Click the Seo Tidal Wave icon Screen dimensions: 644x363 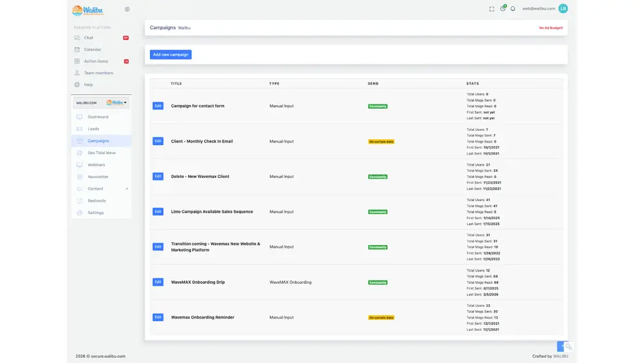(80, 153)
